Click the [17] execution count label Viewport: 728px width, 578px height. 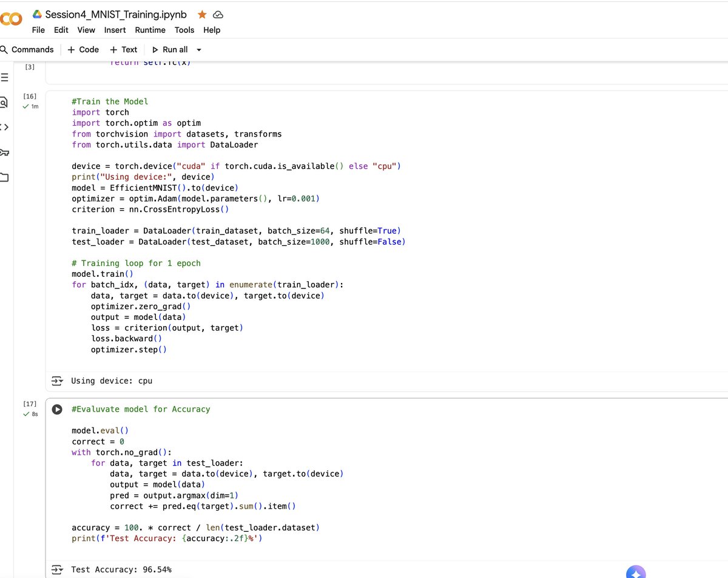click(x=29, y=404)
